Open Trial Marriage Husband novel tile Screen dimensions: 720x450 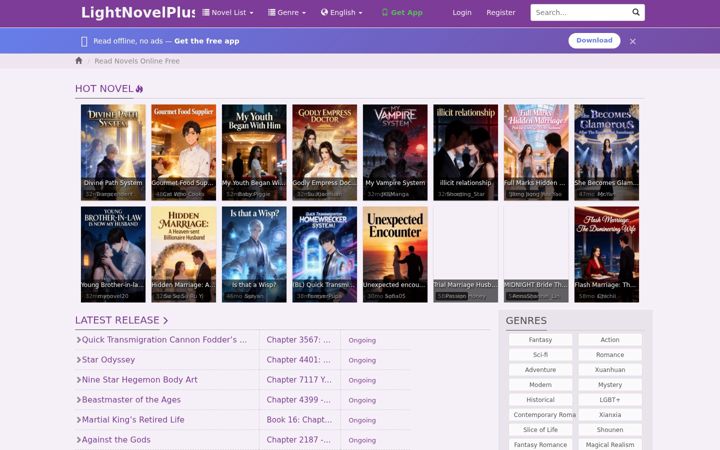click(466, 254)
